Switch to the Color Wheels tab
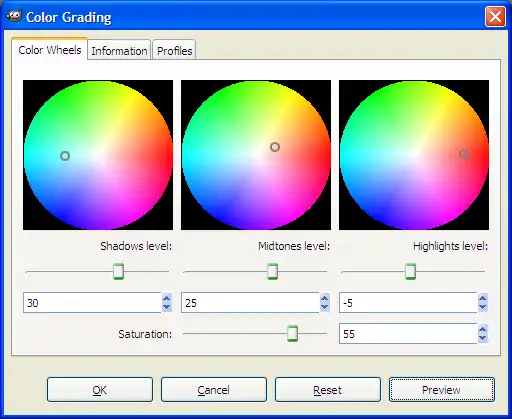 tap(50, 50)
